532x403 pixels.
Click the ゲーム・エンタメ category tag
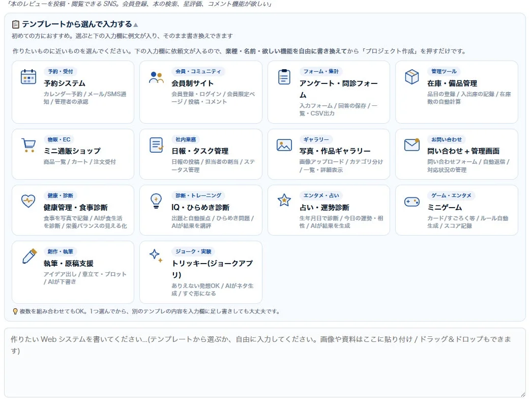[451, 195]
